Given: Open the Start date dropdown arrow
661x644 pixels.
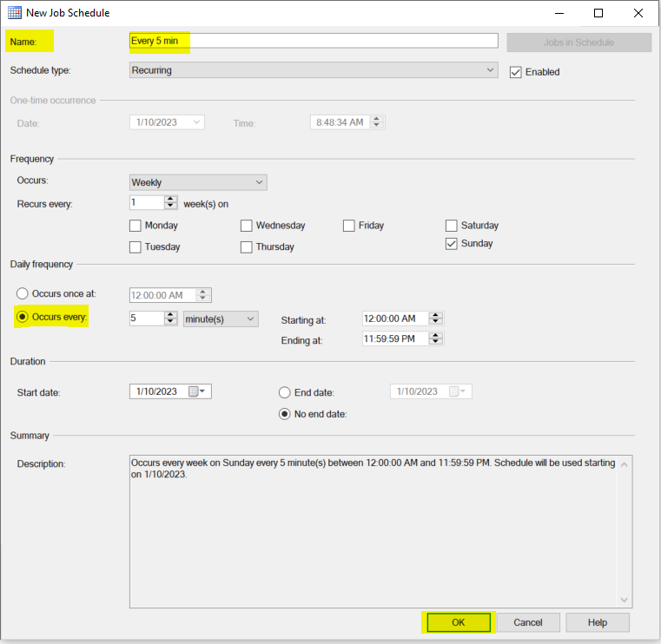Looking at the screenshot, I should pyautogui.click(x=202, y=391).
